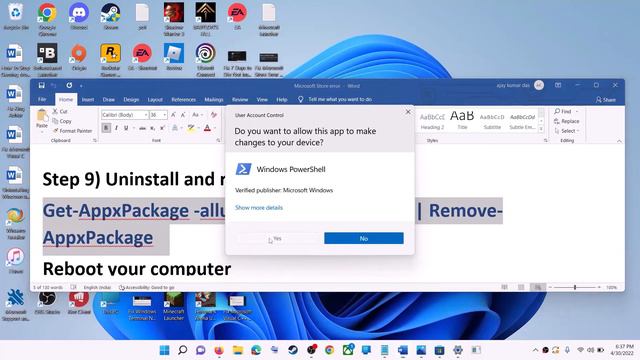Open File Explorer from the taskbar

238,350
